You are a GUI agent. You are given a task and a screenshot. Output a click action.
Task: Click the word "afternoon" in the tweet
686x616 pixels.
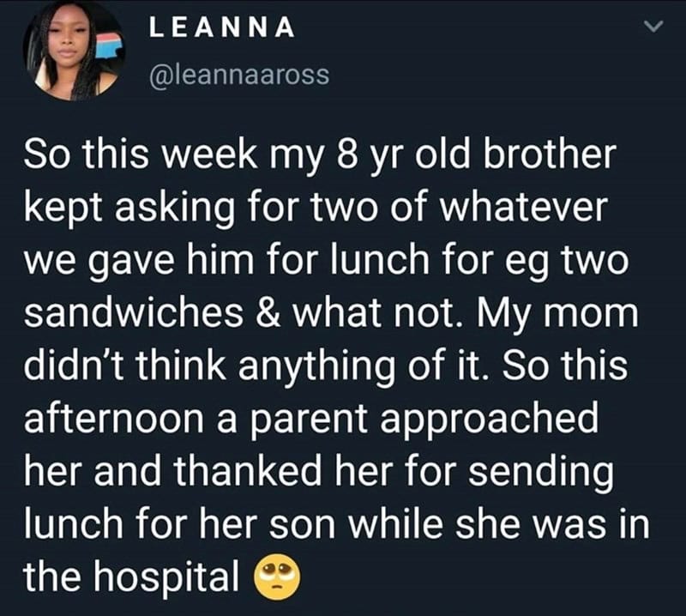pyautogui.click(x=114, y=417)
